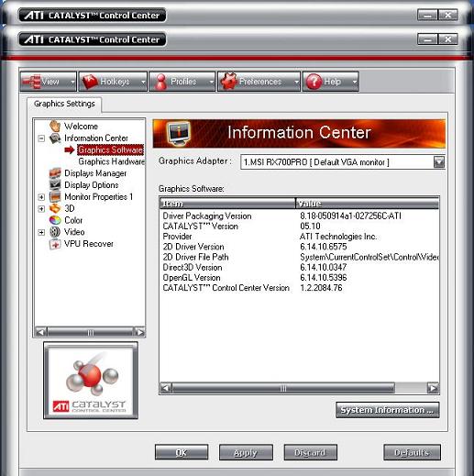Select Graphics Software in the tree

(110, 149)
